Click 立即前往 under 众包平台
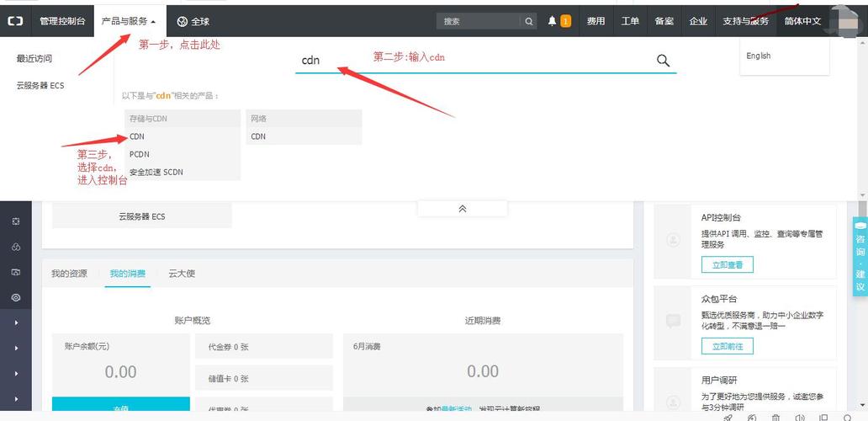868x421 pixels. point(728,347)
